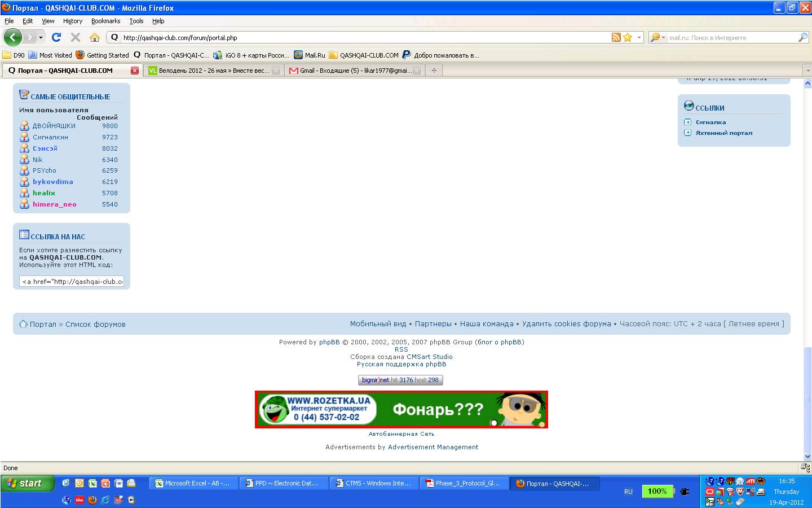The height and width of the screenshot is (508, 812).
Task: Open a new tab with plus button
Action: click(x=434, y=71)
